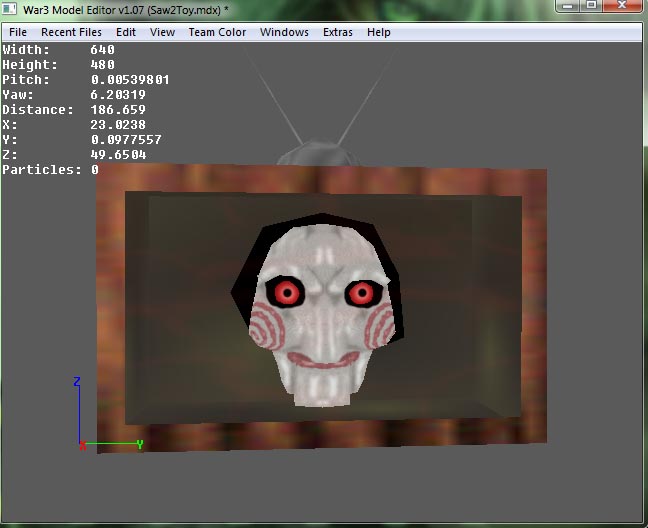Maximize the Model Editor window
The height and width of the screenshot is (528, 648).
(591, 5)
